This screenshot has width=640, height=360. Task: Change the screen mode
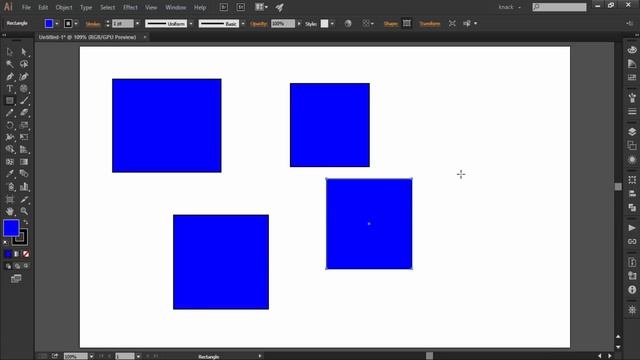[x=16, y=279]
